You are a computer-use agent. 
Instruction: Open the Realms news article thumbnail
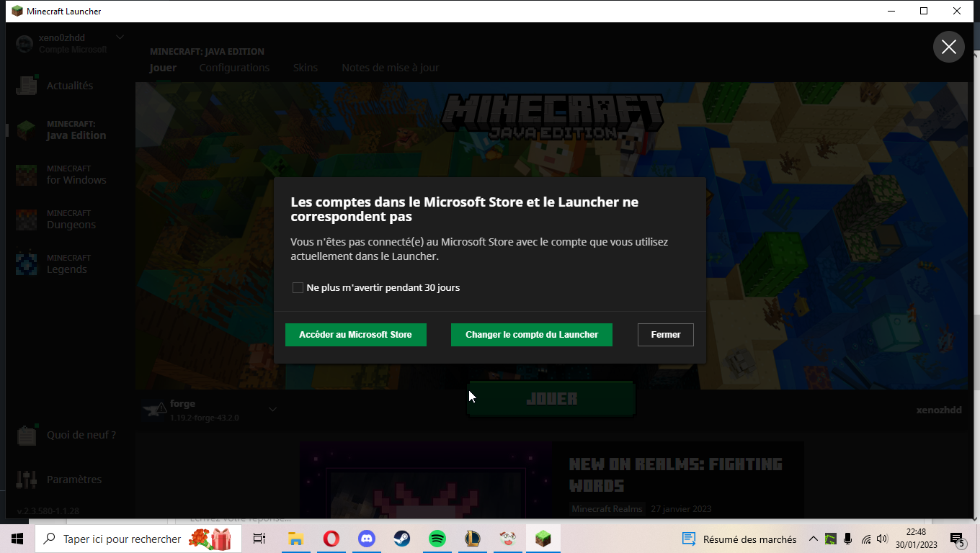(427, 480)
